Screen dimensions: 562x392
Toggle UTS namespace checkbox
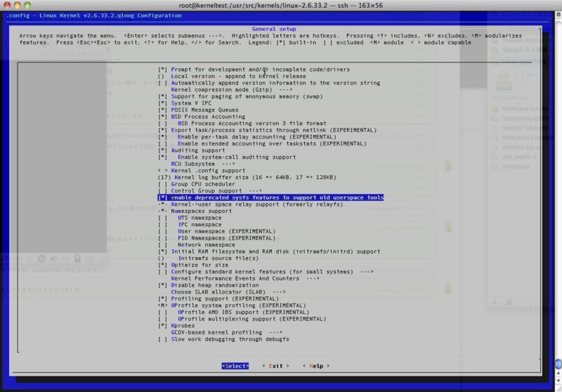click(x=162, y=218)
